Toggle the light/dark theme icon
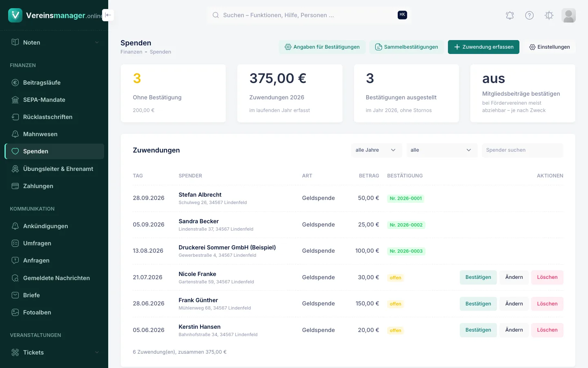Screen dimensions: 588x368 pyautogui.click(x=549, y=16)
